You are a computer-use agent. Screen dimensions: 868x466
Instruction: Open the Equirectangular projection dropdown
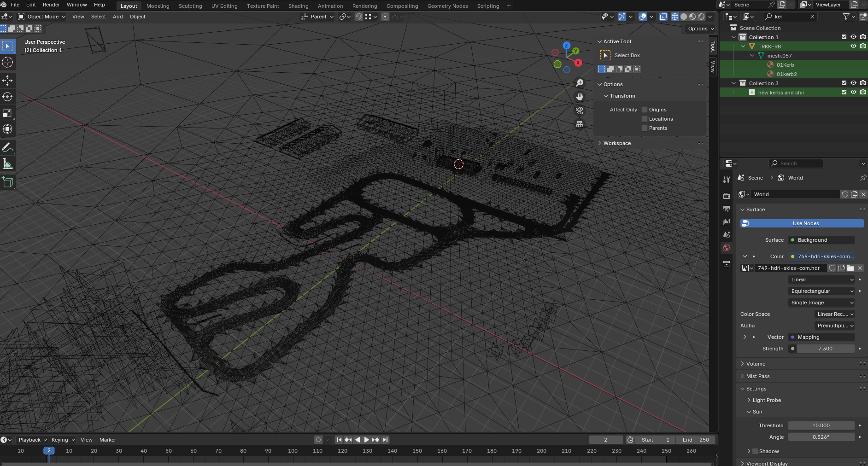pyautogui.click(x=821, y=291)
